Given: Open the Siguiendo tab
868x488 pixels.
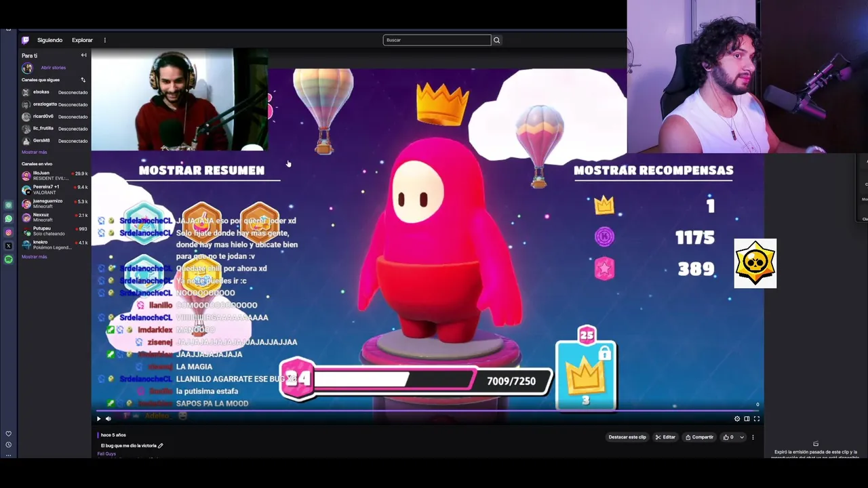Looking at the screenshot, I should [50, 40].
